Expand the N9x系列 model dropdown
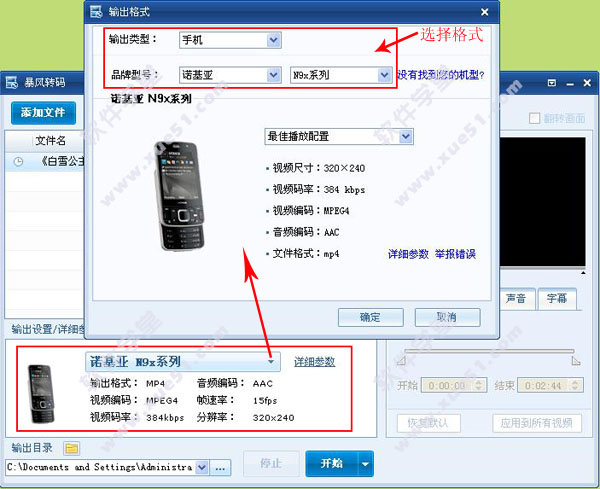 click(341, 75)
